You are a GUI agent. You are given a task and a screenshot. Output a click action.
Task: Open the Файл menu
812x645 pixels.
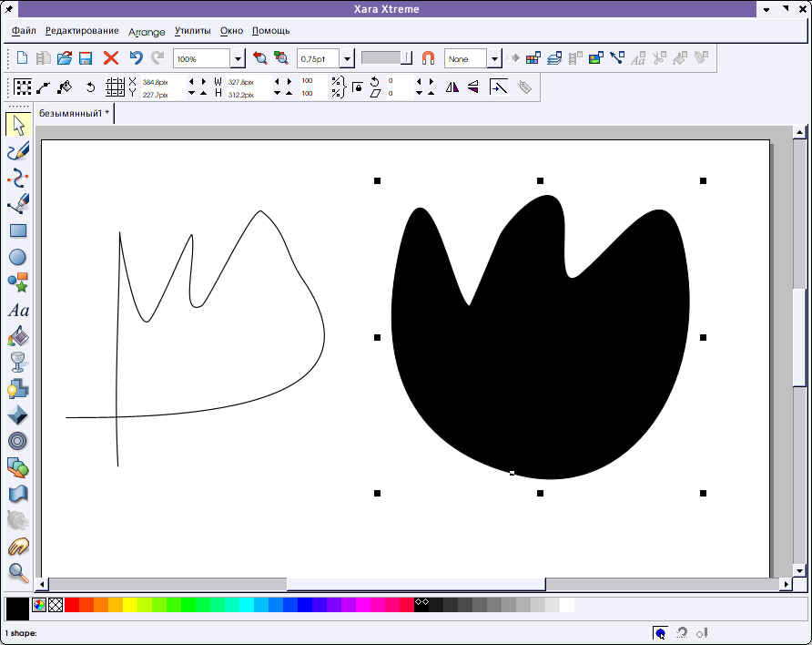coord(25,31)
